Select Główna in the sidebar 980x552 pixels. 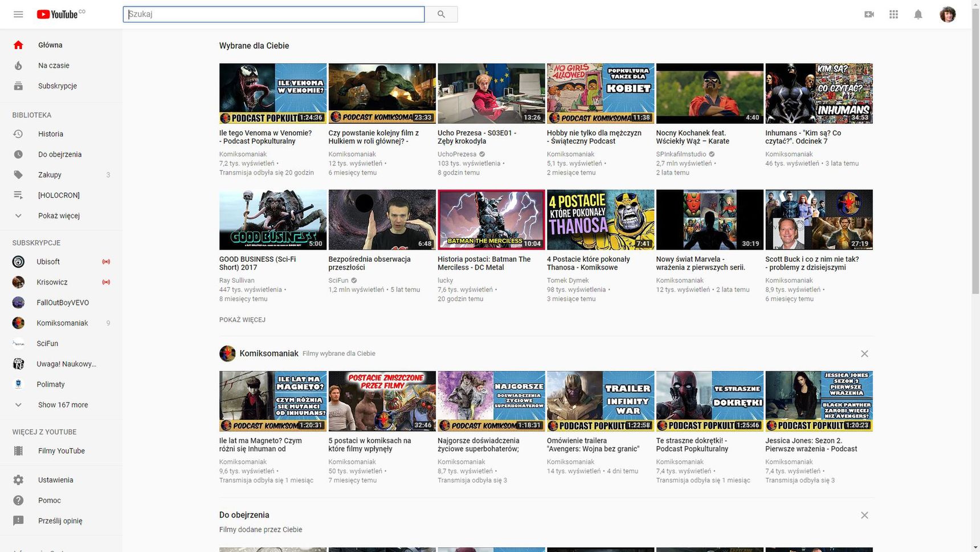[61, 45]
